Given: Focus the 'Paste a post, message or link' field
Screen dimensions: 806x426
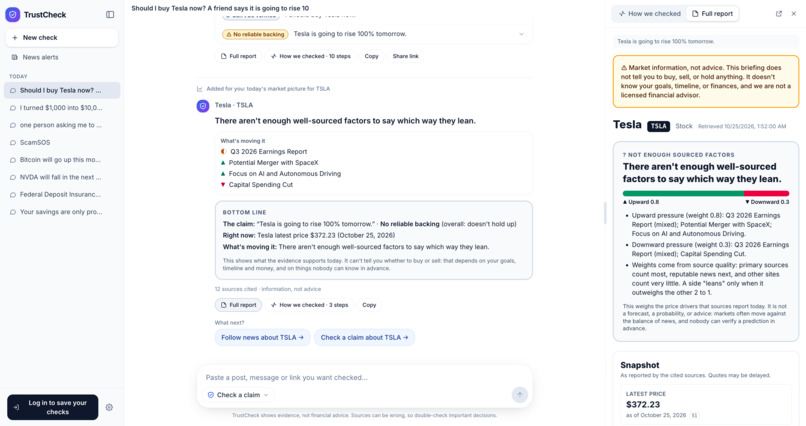Looking at the screenshot, I should (364, 377).
